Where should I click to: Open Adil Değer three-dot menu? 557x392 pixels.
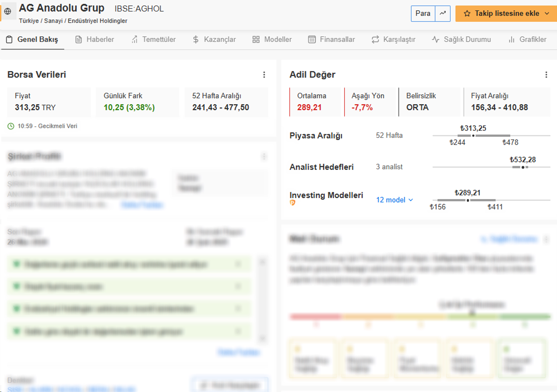[x=546, y=75]
